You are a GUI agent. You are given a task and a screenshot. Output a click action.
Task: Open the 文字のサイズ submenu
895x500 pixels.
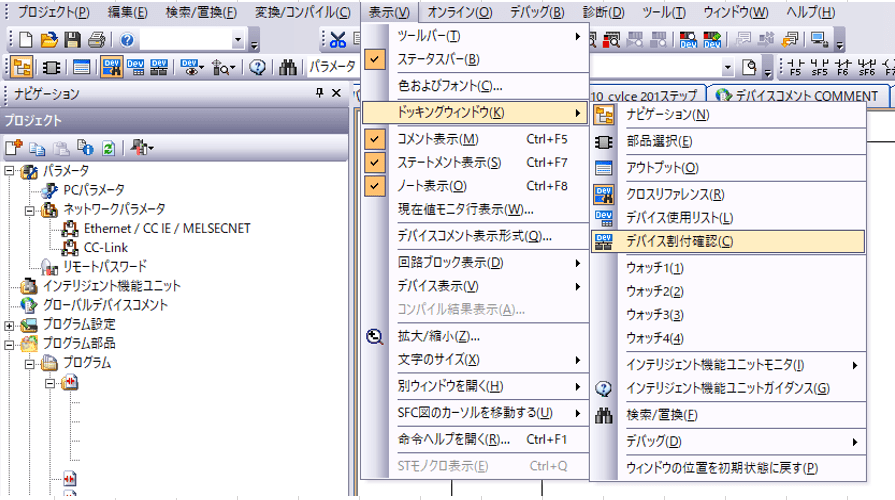coord(475,360)
